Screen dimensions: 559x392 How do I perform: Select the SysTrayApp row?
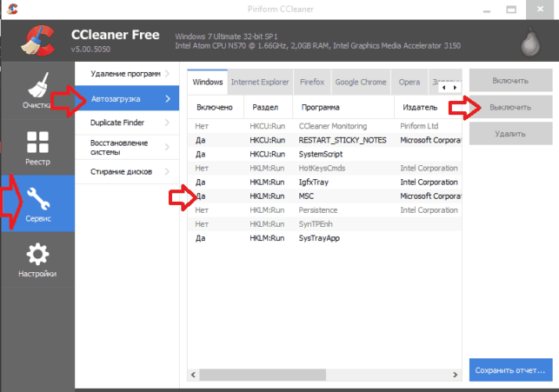point(324,238)
